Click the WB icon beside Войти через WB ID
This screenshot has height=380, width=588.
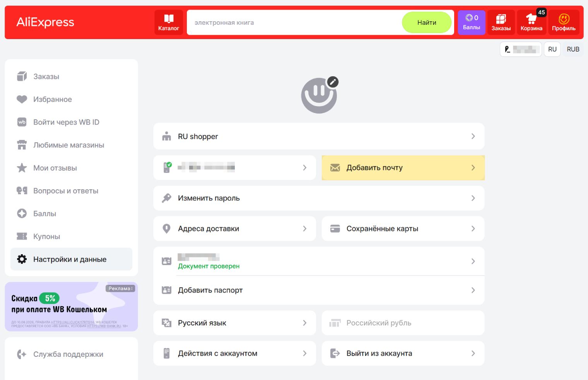(22, 122)
